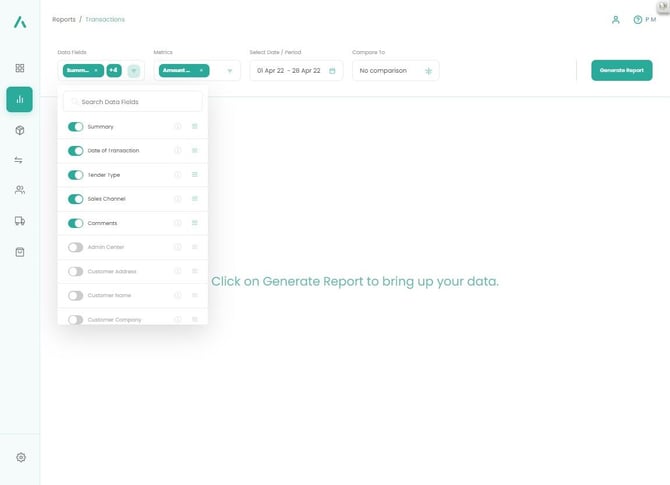670x485 pixels.
Task: Click the user profile icon in header
Action: (616, 19)
